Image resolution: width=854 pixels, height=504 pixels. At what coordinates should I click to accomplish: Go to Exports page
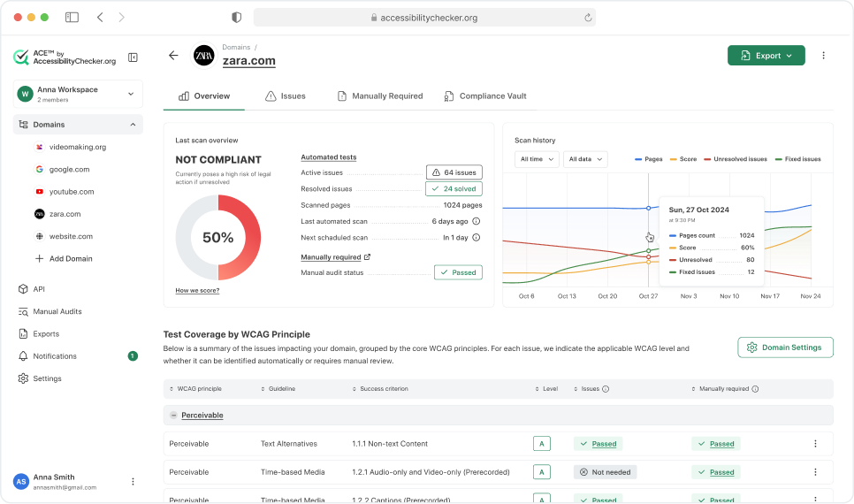coord(39,334)
